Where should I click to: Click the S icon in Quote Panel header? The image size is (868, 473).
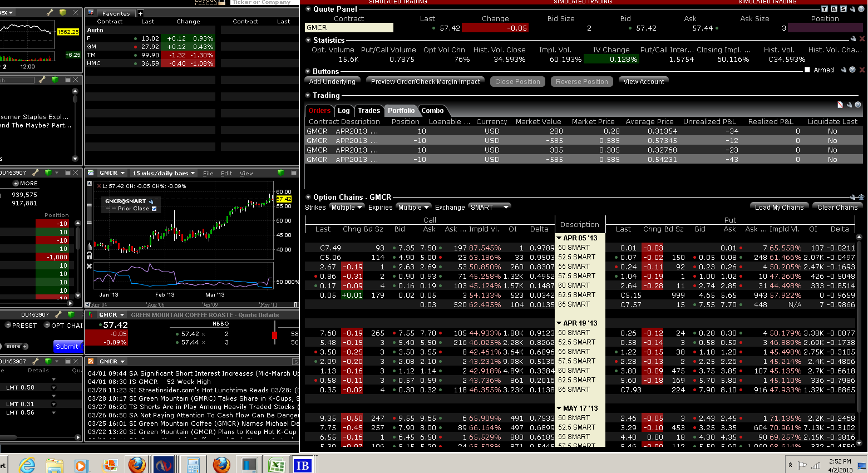coord(844,9)
